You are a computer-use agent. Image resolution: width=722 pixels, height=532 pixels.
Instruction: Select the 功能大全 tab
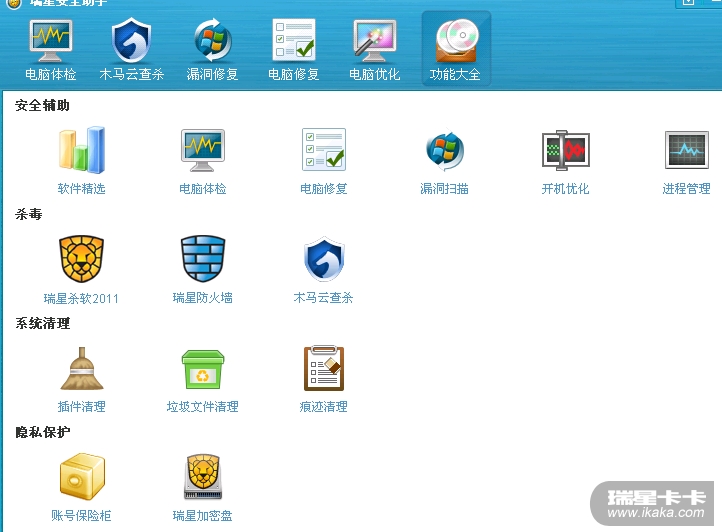point(455,50)
